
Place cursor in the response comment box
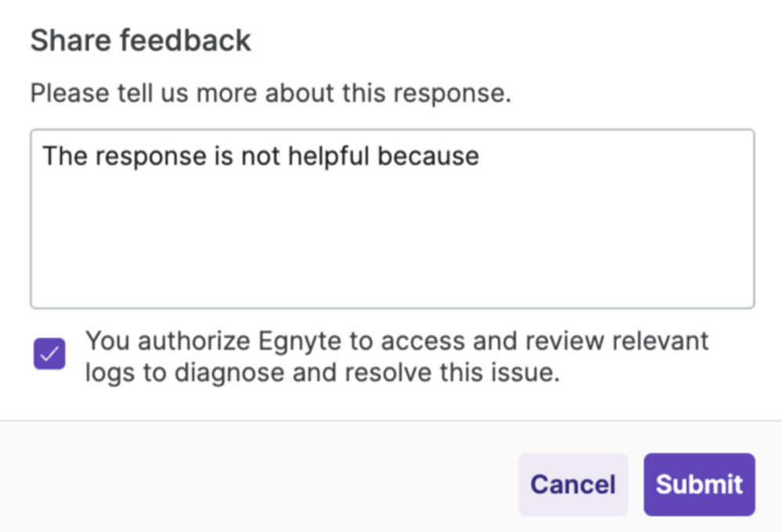point(391,219)
